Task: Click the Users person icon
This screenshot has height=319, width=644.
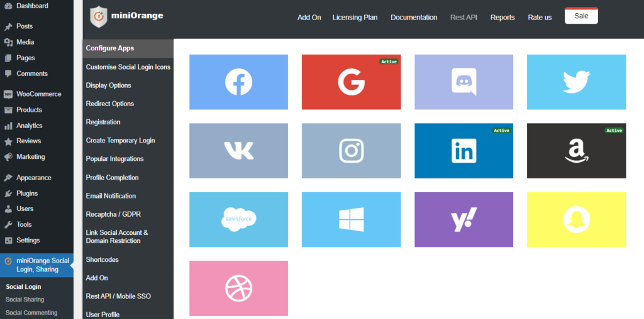Action: (8, 209)
